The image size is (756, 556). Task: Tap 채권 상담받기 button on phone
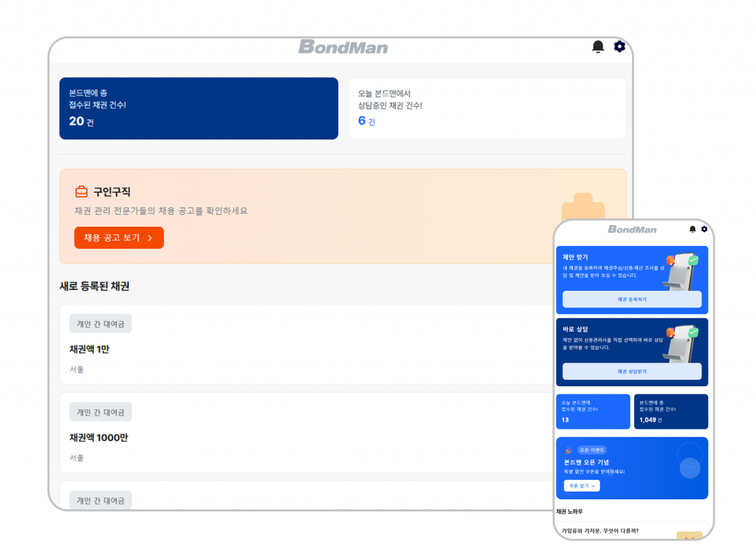pos(632,372)
